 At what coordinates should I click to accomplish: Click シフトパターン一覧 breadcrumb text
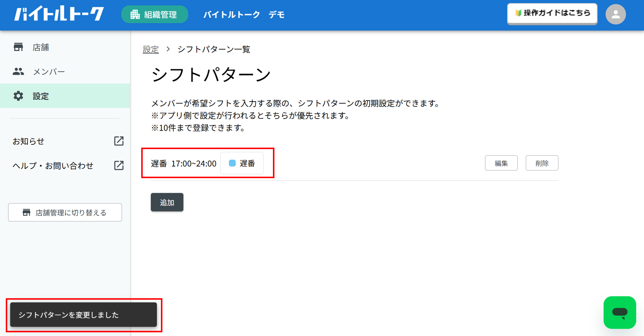coord(214,49)
